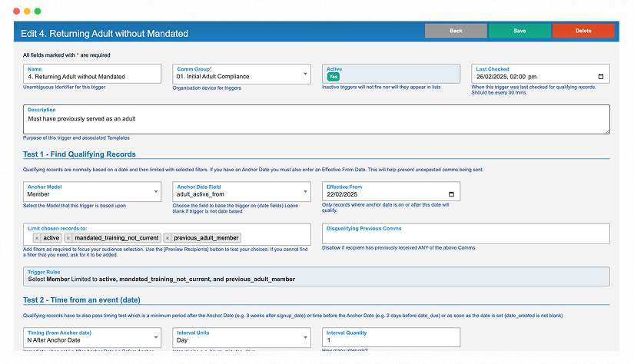Click 'Unambiguous Identifier for this trigger' hint
634x364 pixels.
point(64,87)
